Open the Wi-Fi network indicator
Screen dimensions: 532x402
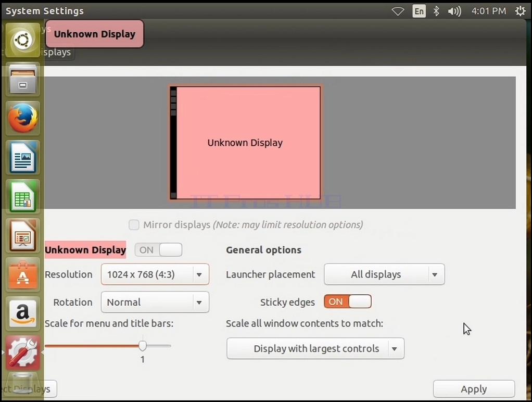tap(398, 11)
